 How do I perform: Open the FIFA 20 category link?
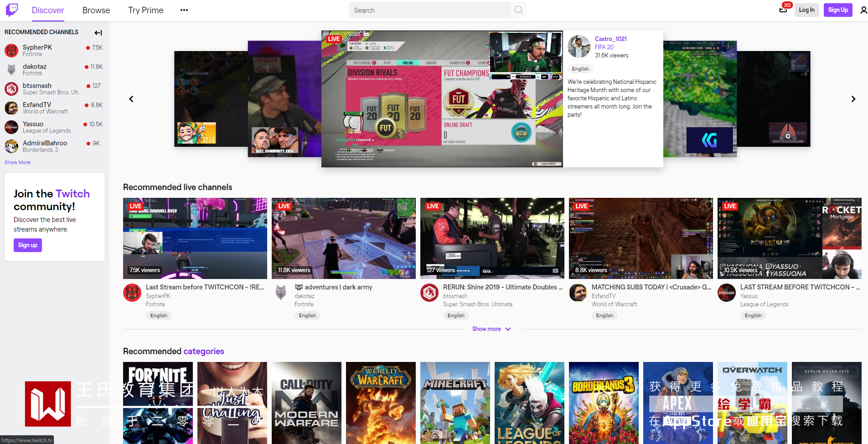[x=604, y=47]
